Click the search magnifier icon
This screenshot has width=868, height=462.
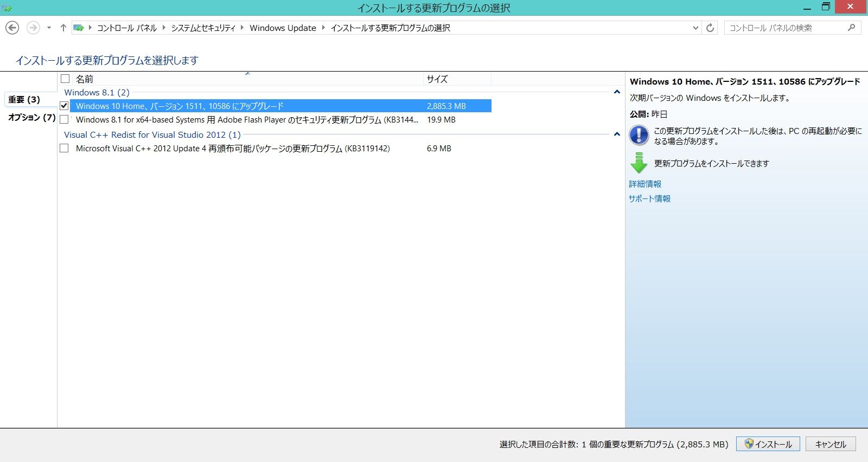[851, 28]
